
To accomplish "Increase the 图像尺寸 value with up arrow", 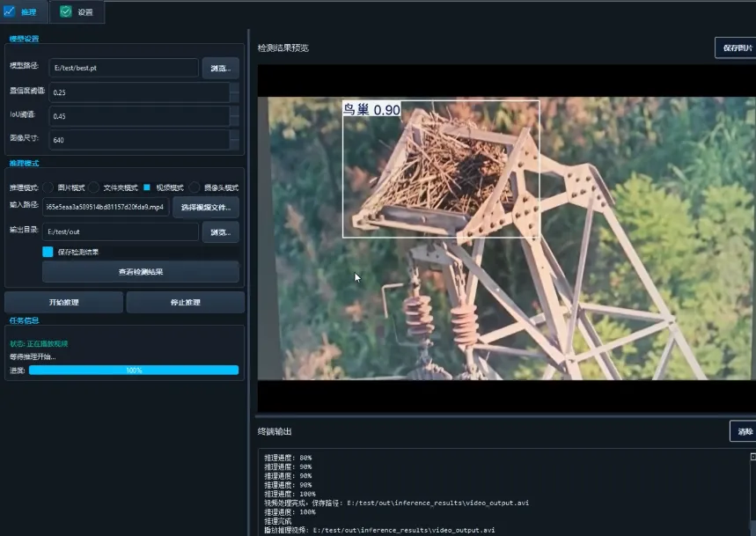I will (234, 135).
